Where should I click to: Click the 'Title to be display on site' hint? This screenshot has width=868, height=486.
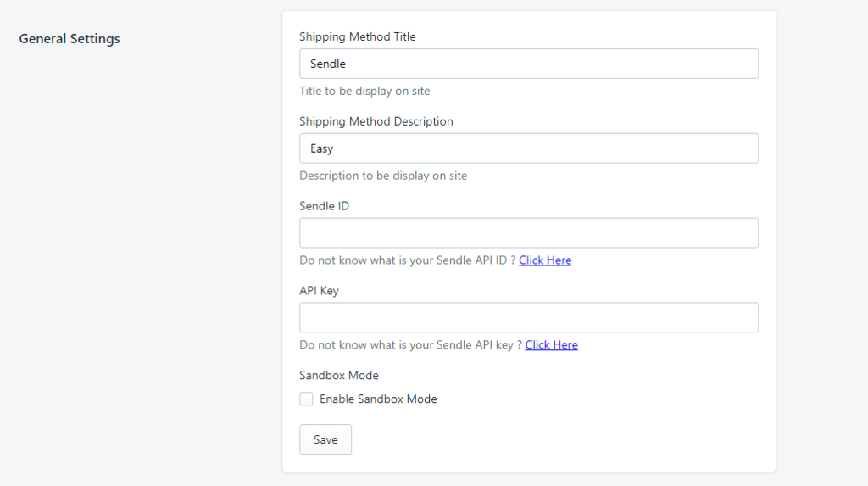(364, 91)
